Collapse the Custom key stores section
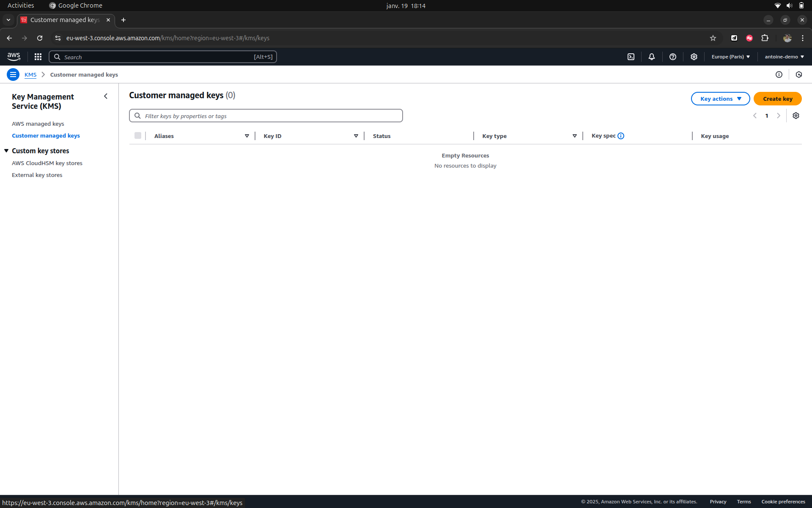 point(6,151)
